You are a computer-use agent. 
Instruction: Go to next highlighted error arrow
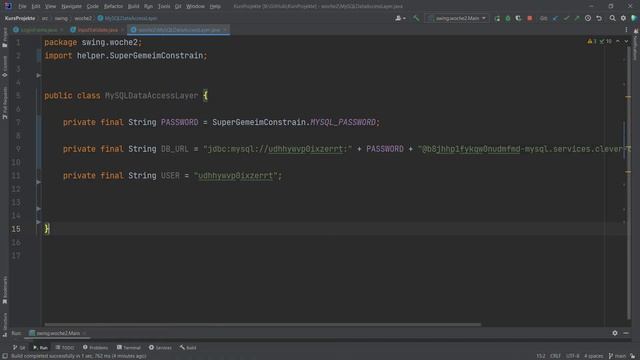click(626, 41)
